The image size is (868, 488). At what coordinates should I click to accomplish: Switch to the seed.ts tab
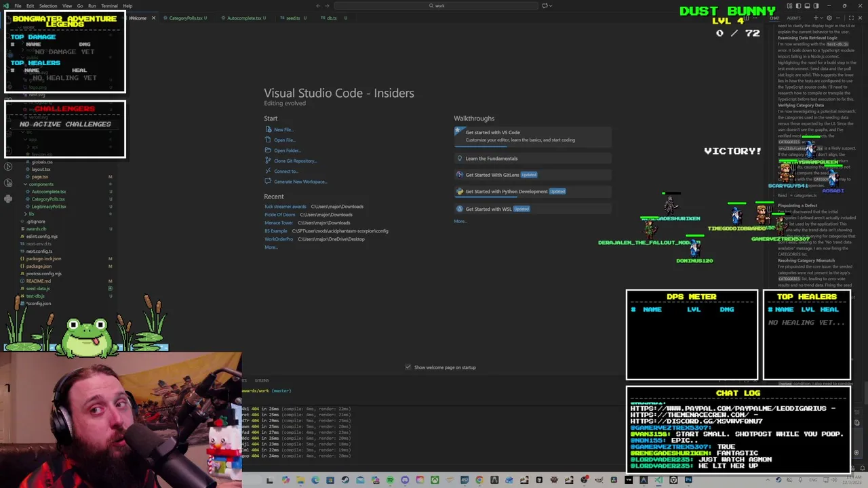pyautogui.click(x=292, y=18)
